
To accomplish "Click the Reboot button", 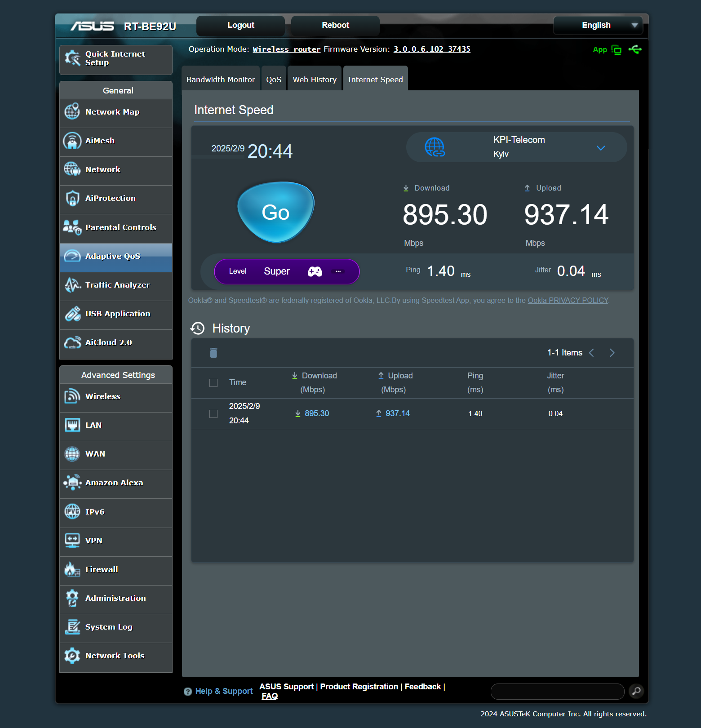I will [x=335, y=25].
